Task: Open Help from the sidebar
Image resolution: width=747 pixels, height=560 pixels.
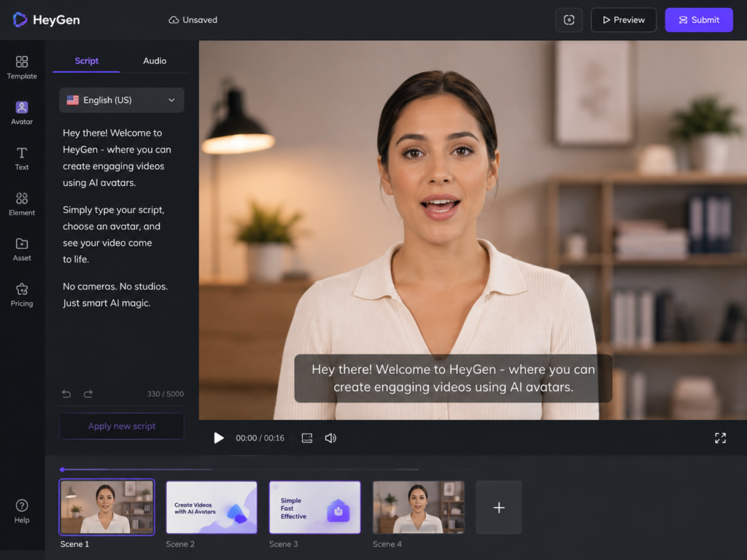Action: pyautogui.click(x=22, y=511)
